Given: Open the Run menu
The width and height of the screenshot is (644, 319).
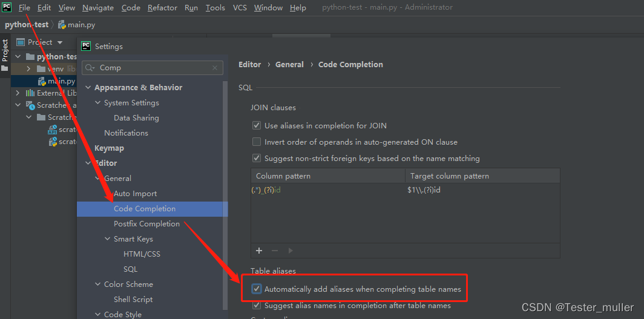Looking at the screenshot, I should (191, 7).
